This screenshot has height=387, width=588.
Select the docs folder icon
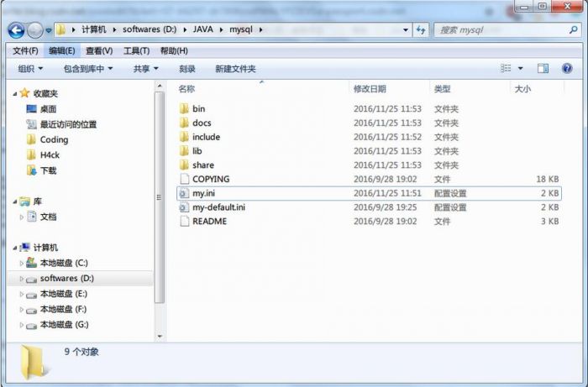click(x=184, y=123)
